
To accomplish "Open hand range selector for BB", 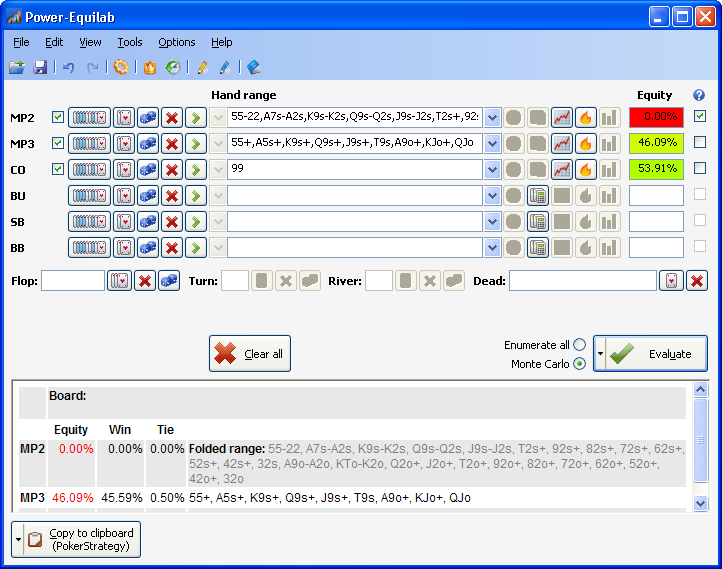I will (x=89, y=248).
